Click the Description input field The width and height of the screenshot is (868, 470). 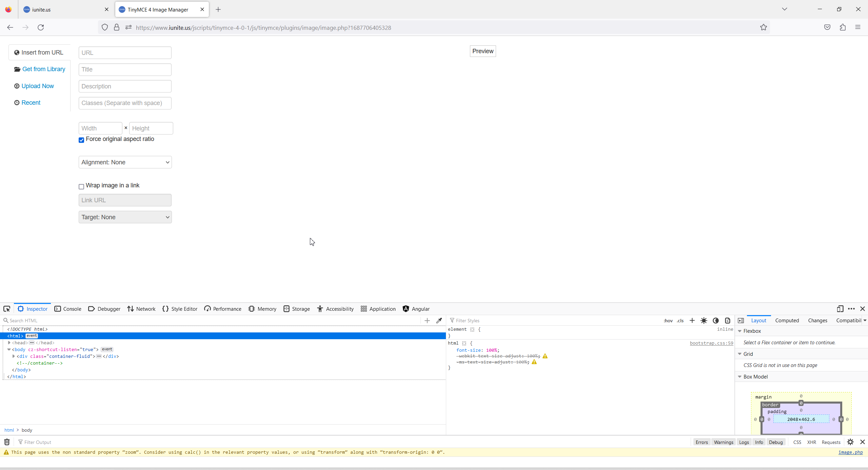[x=125, y=86]
